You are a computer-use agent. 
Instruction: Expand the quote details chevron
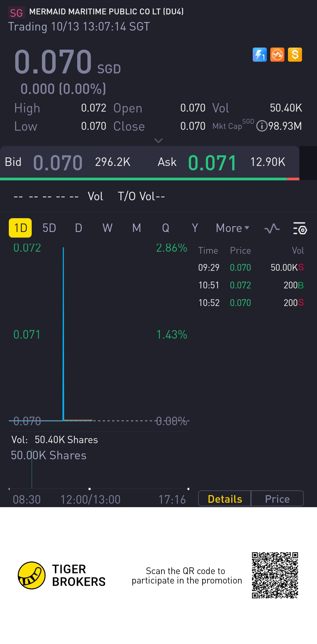[x=158, y=141]
